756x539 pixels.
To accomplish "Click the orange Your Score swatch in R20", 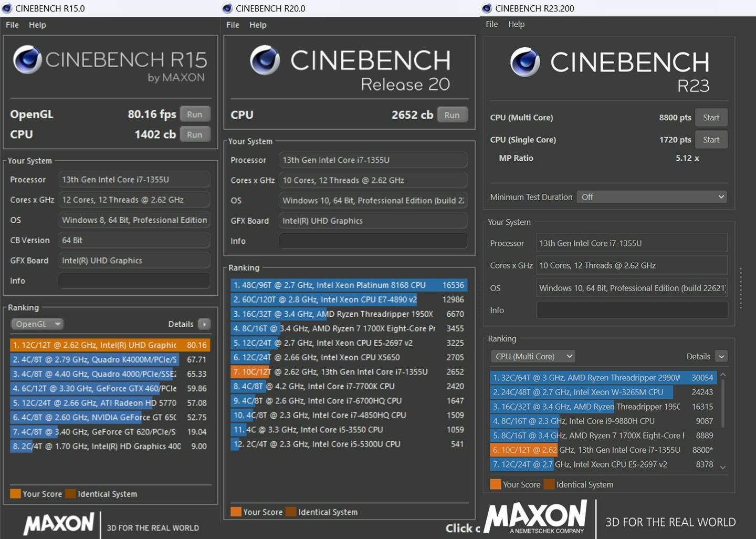I will point(236,512).
